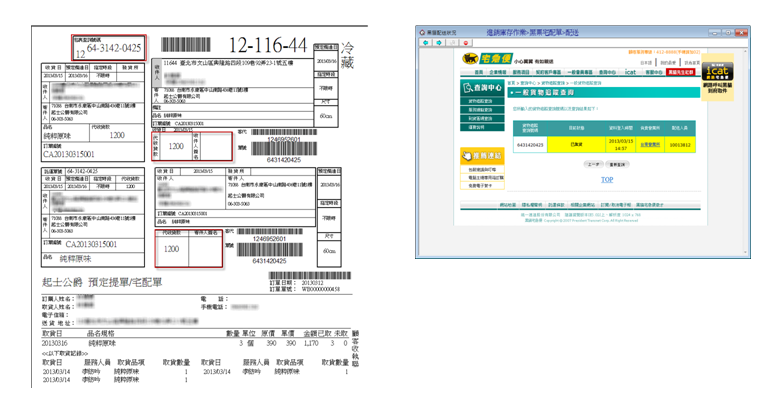This screenshot has width=775, height=402.
Task: Click the window icon in title bar
Action: point(423,33)
